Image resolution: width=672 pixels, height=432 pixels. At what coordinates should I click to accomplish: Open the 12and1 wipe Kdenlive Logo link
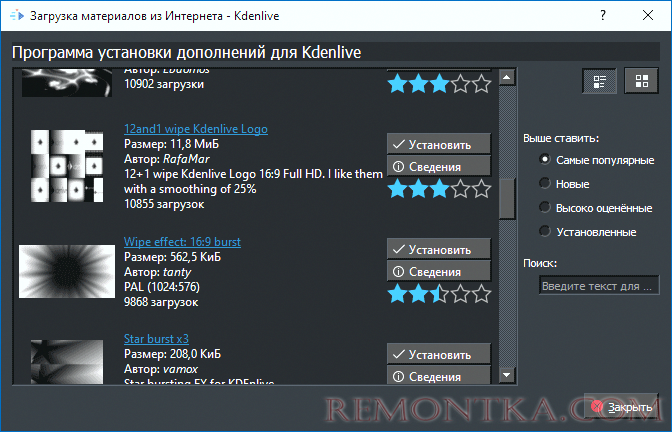click(x=195, y=129)
